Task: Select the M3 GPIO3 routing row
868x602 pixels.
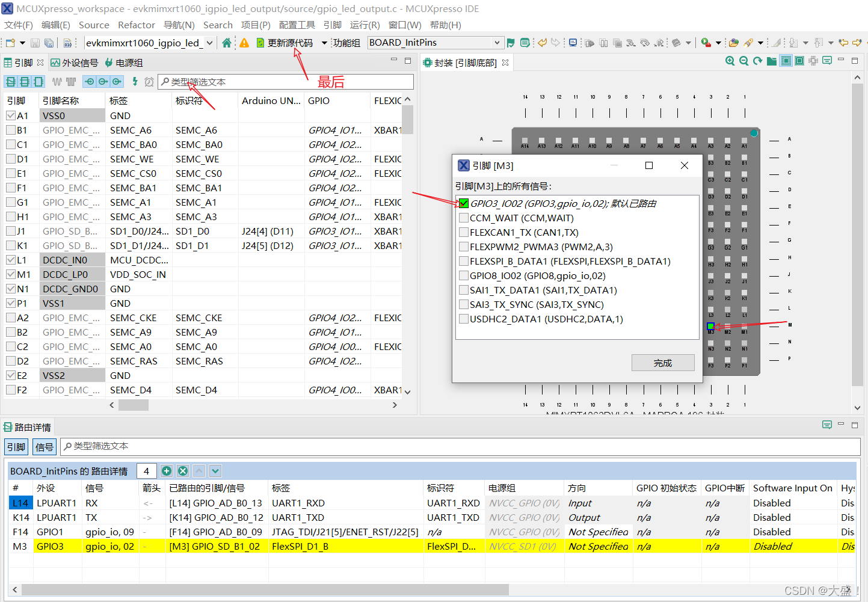Action: point(432,546)
